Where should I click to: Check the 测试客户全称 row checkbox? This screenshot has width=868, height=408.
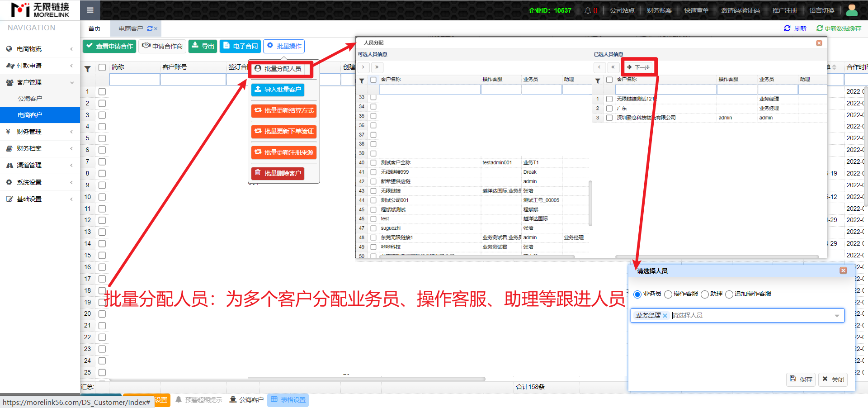(x=373, y=163)
